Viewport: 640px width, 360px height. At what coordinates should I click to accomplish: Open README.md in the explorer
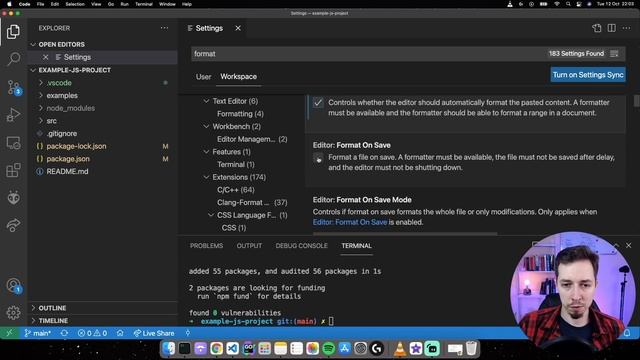[x=67, y=171]
